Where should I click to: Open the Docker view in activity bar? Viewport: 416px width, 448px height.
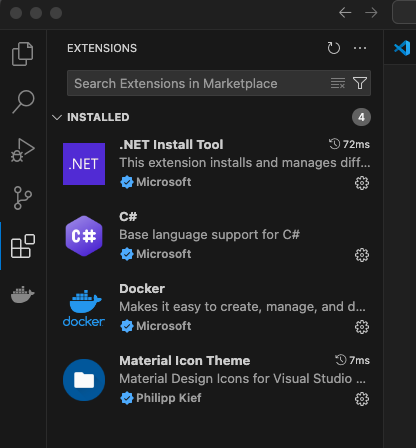coord(23,294)
